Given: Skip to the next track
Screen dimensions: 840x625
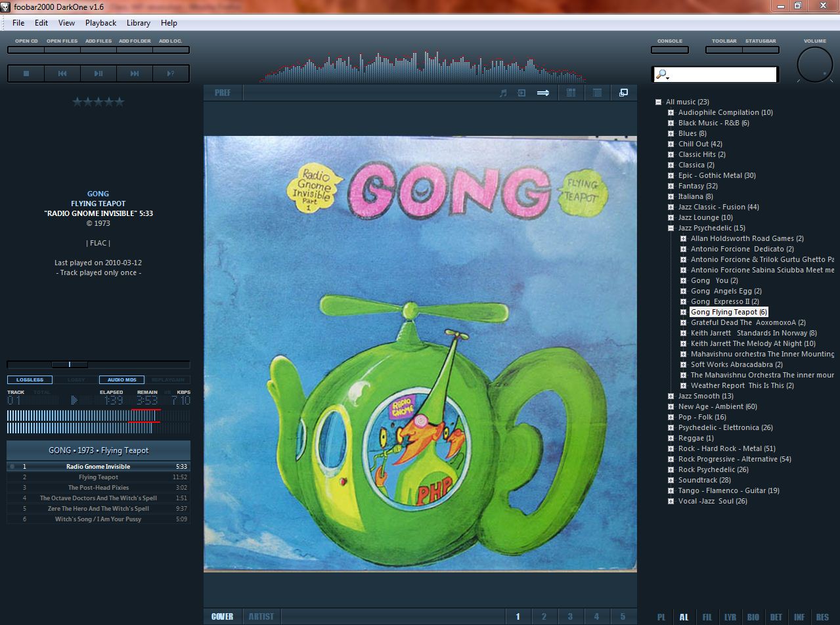Looking at the screenshot, I should [135, 74].
